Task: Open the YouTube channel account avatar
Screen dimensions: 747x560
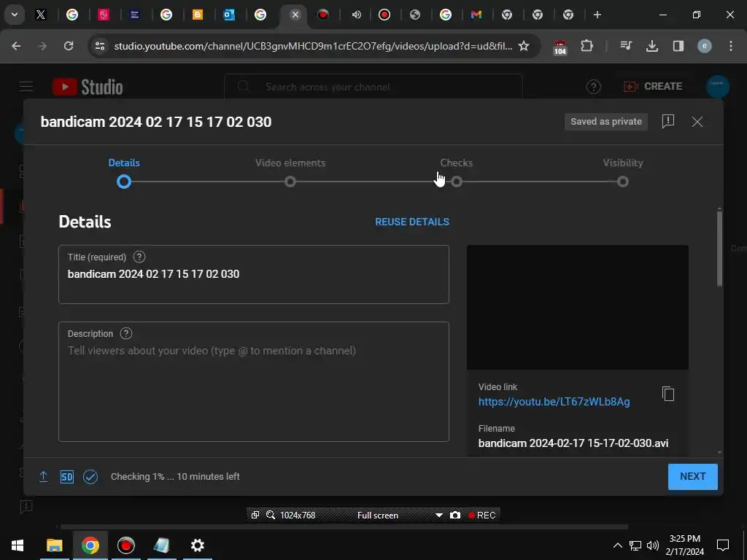Action: point(718,86)
